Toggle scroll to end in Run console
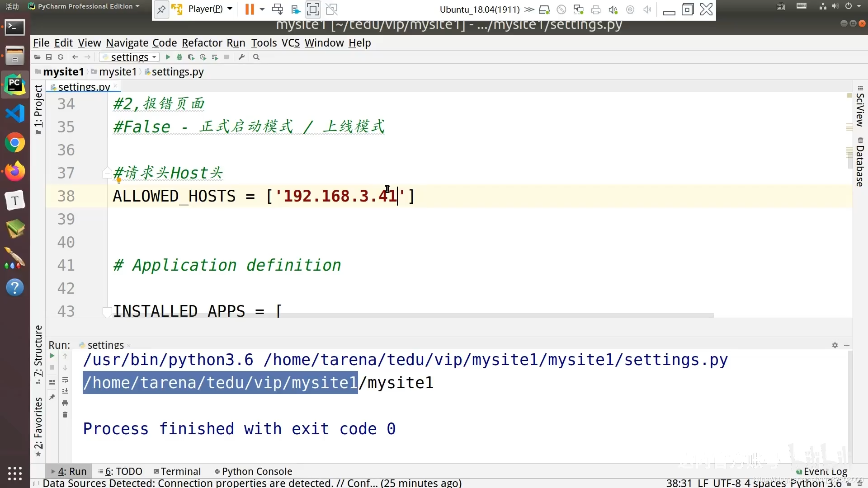 pyautogui.click(x=65, y=391)
